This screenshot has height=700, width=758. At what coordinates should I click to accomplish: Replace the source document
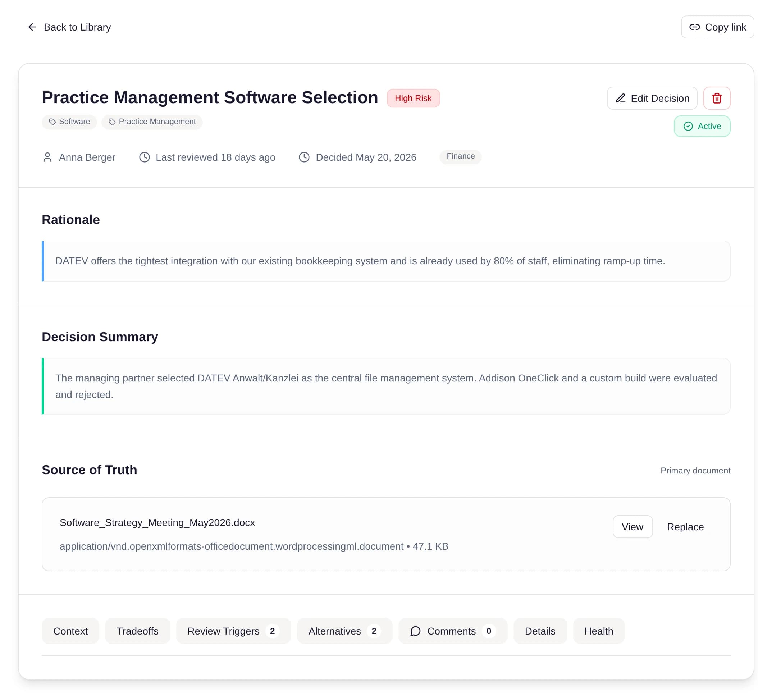(685, 527)
